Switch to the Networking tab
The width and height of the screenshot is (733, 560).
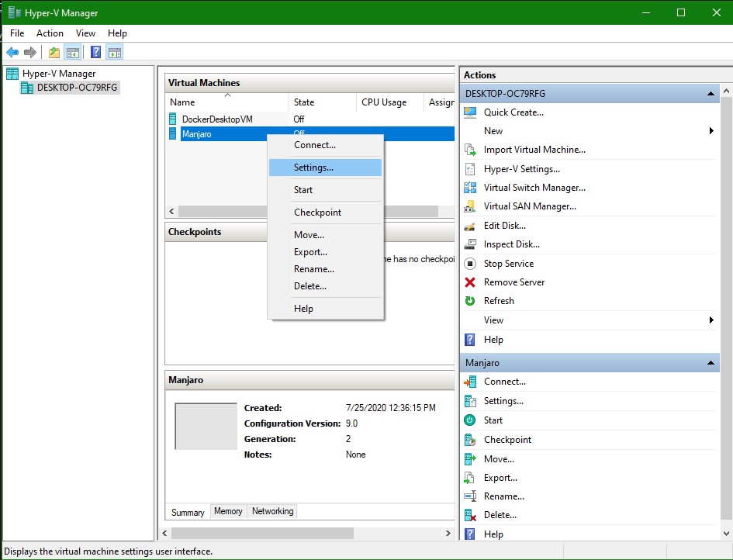[x=272, y=512]
